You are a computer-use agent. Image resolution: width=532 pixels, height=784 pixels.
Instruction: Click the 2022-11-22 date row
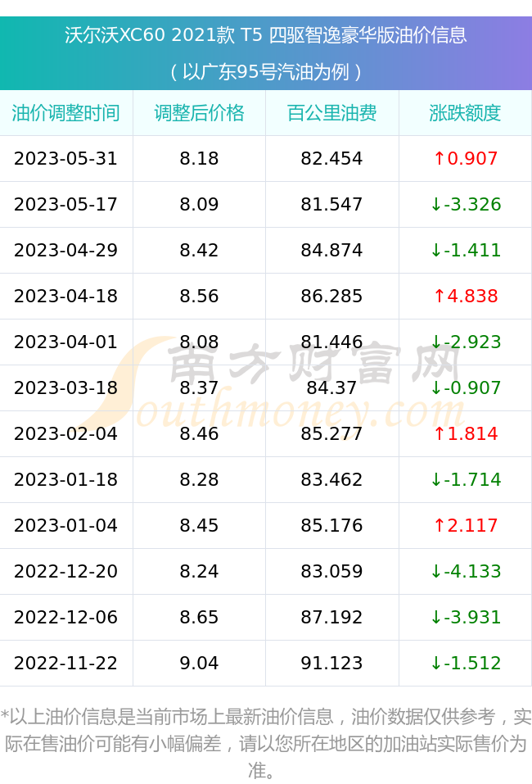click(266, 663)
